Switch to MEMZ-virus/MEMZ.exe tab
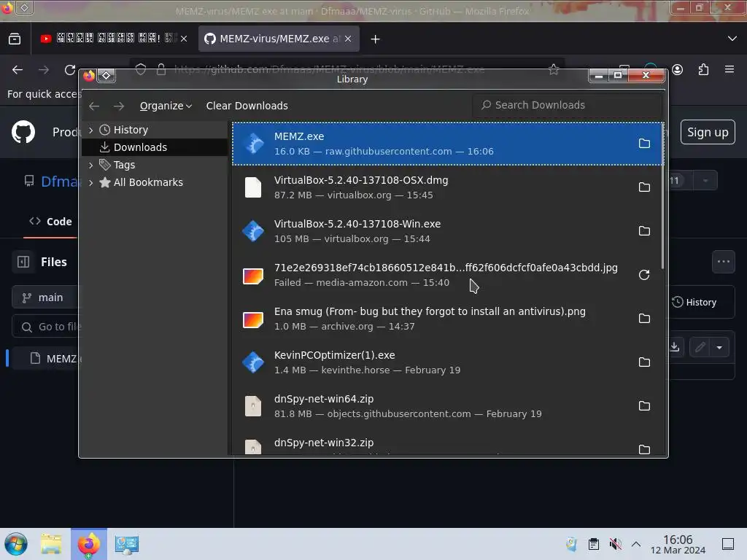This screenshot has height=560, width=747. pos(279,39)
